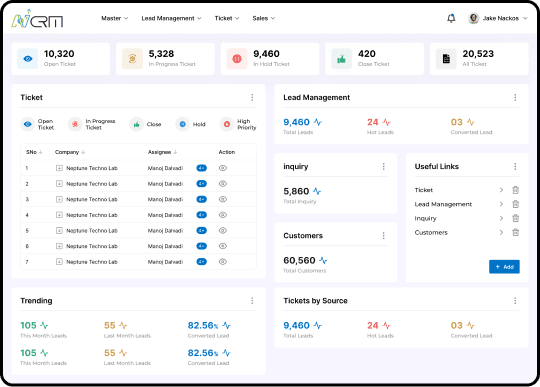
Task: Open Useful Links three-dot menu
Action: (515, 167)
